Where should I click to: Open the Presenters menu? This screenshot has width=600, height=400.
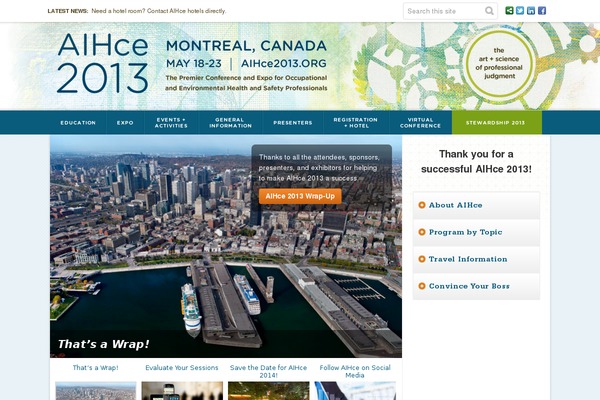tap(293, 122)
